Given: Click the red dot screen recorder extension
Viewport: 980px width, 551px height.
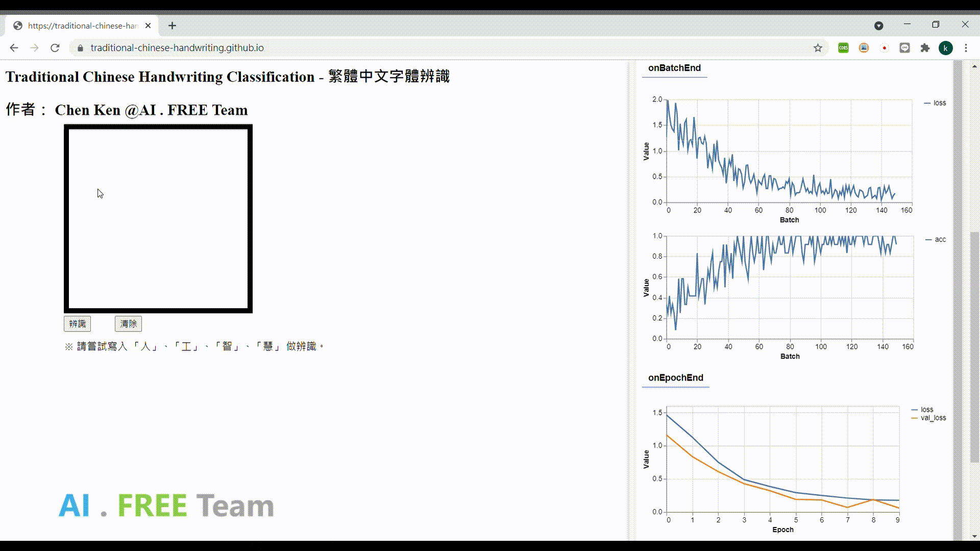Looking at the screenshot, I should point(884,48).
